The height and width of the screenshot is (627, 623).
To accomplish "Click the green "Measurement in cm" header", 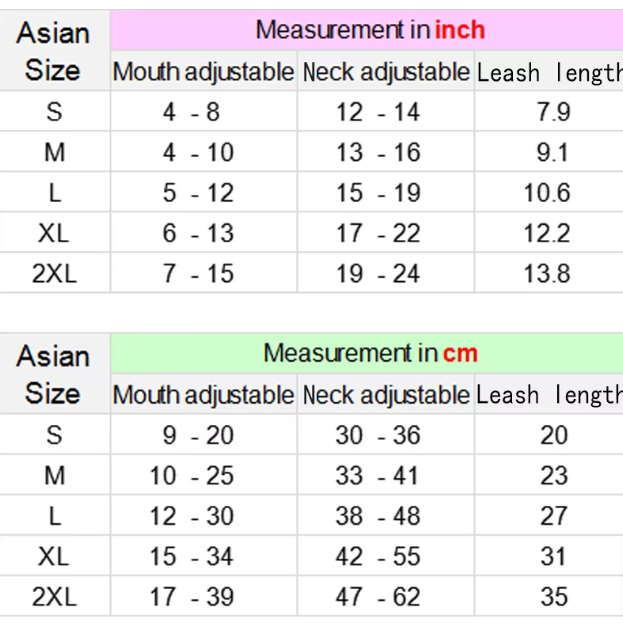I will tap(370, 353).
